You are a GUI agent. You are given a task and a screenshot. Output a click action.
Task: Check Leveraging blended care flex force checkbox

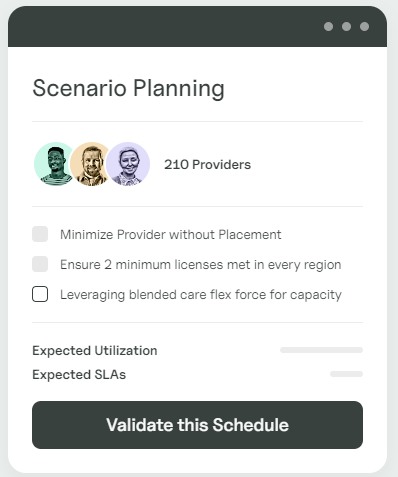[40, 294]
